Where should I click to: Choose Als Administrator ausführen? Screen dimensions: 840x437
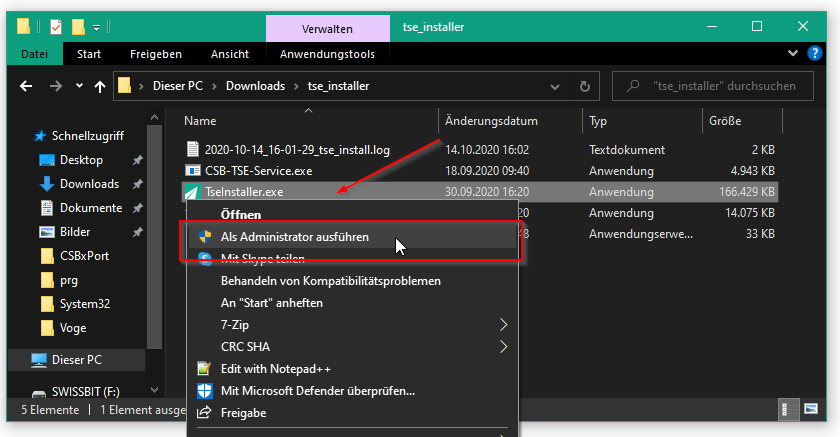[x=352, y=237]
